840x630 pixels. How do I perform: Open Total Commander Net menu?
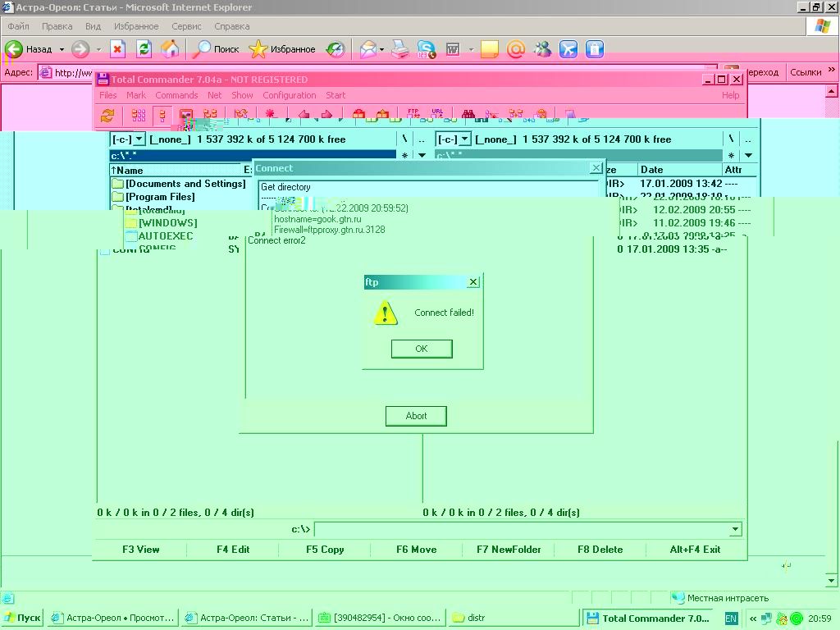(214, 95)
